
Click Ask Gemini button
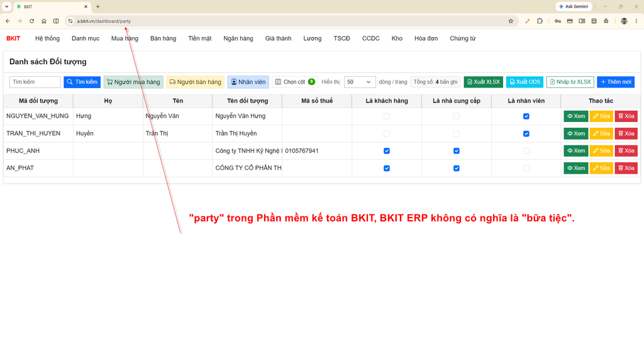tap(574, 6)
